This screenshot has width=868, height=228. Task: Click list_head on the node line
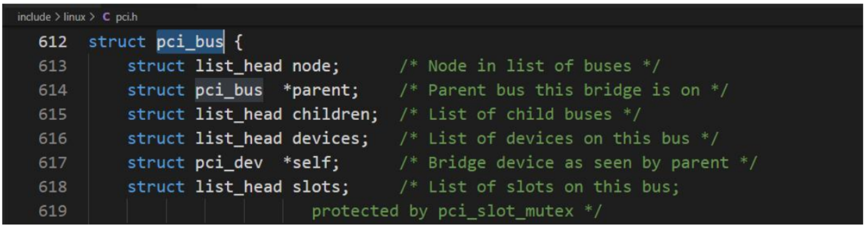pos(238,66)
